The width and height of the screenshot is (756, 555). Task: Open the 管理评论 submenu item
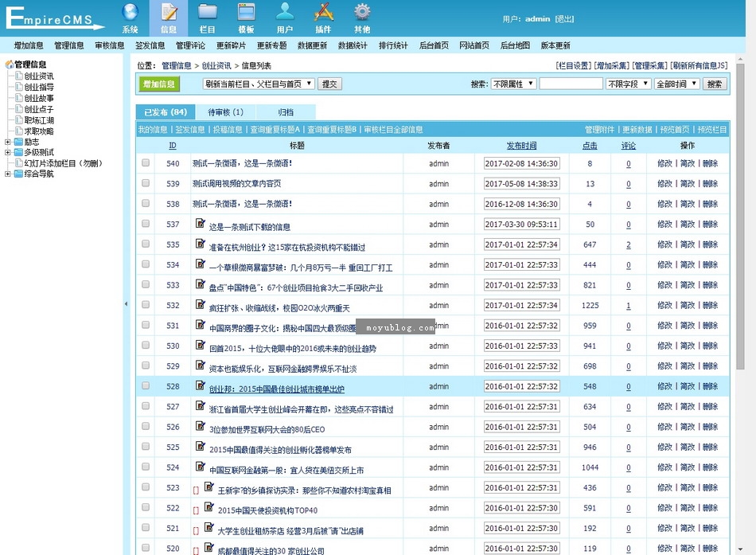(190, 45)
